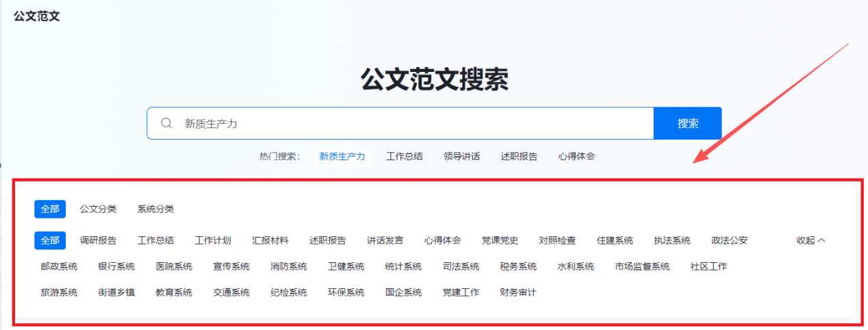Click the magnifier icon in search box

coord(166,123)
